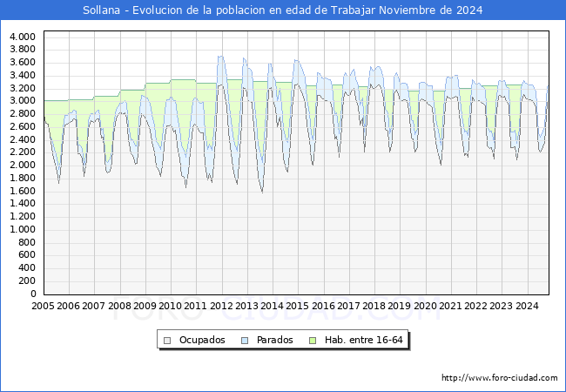
Task: Click the 2013 x-axis year label
Action: click(246, 306)
